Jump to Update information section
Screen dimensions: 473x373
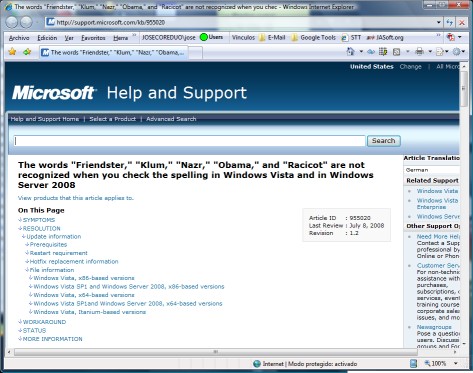54,237
